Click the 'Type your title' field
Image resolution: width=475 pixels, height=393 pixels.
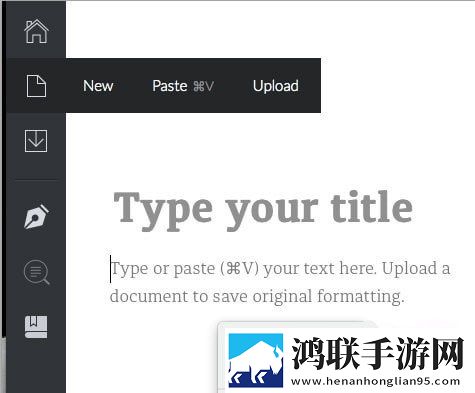pos(263,210)
